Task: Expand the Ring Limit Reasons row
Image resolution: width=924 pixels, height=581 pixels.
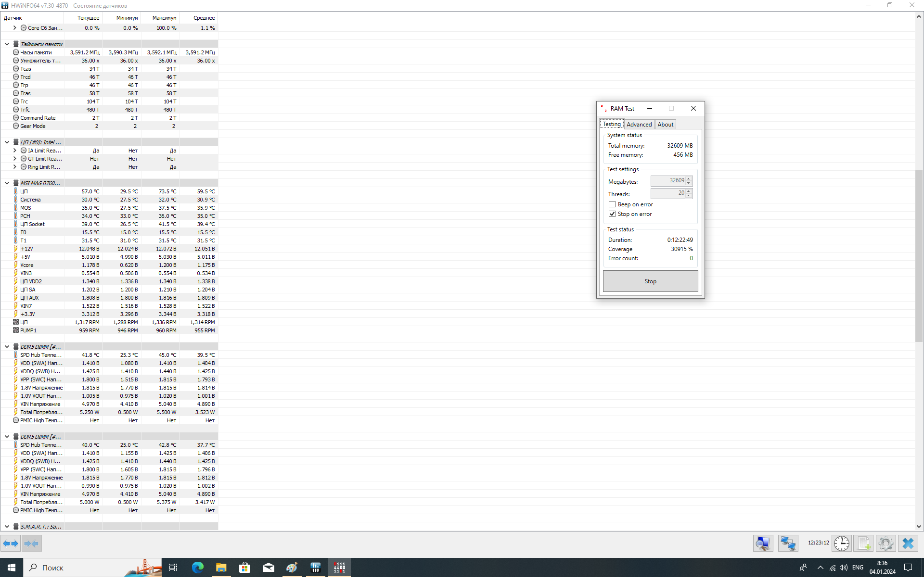Action: (15, 167)
